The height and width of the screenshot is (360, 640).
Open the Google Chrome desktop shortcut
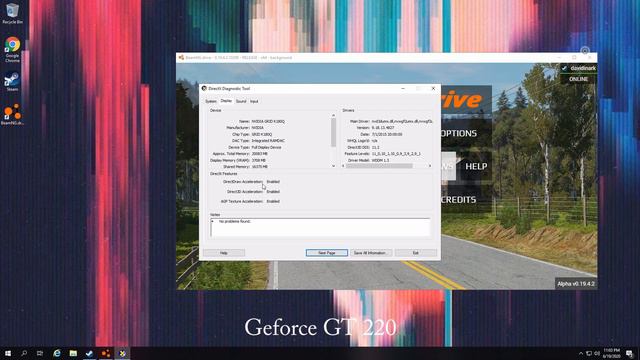pyautogui.click(x=12, y=49)
